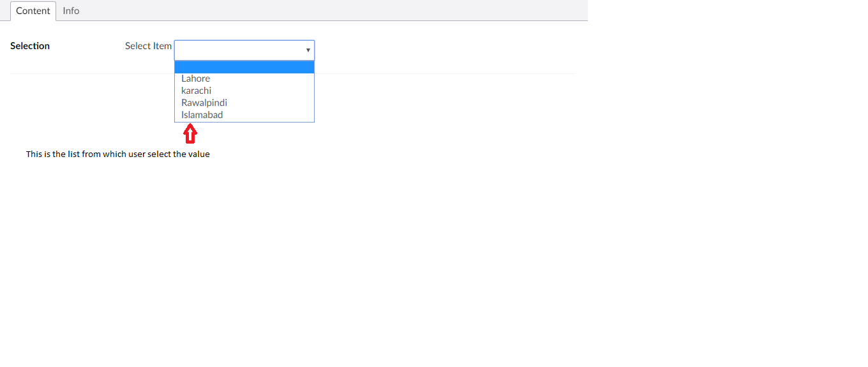The image size is (868, 367).
Task: Click the divider line below the Selection row
Action: [x=447, y=73]
